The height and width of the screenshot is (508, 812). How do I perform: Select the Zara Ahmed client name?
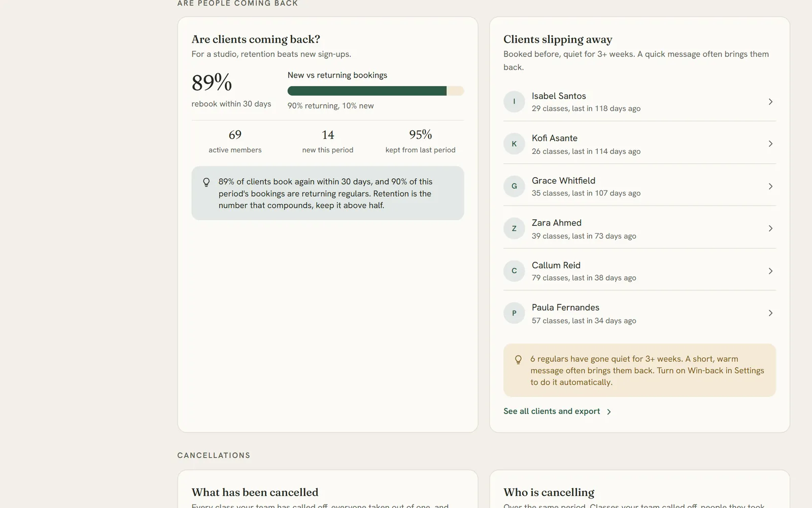(557, 223)
